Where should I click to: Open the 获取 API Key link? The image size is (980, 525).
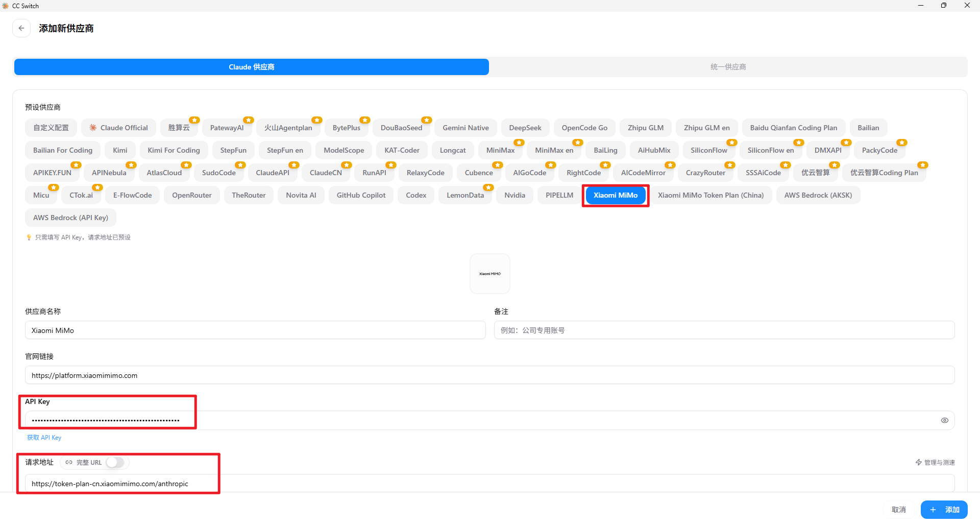coord(44,438)
